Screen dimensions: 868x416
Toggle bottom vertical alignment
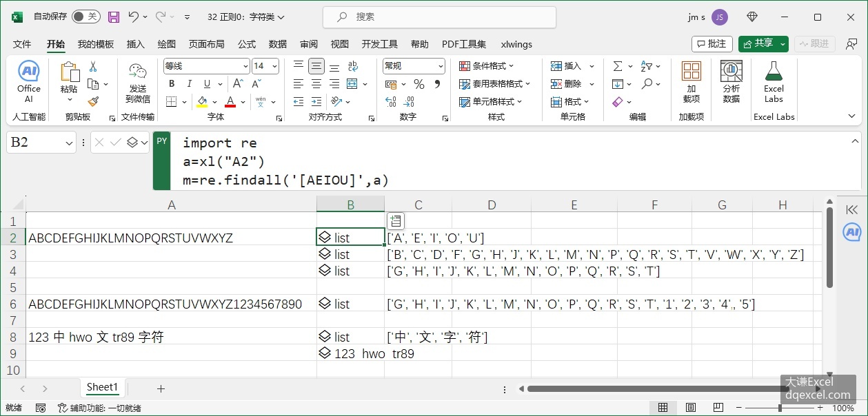[334, 66]
